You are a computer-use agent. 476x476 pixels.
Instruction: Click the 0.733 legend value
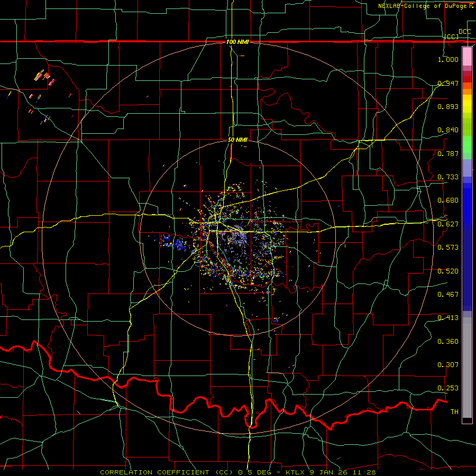point(448,177)
